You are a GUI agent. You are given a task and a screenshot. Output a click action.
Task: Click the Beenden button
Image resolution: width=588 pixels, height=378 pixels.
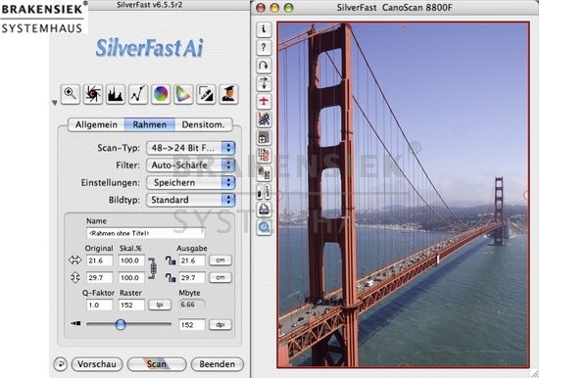coord(218,364)
